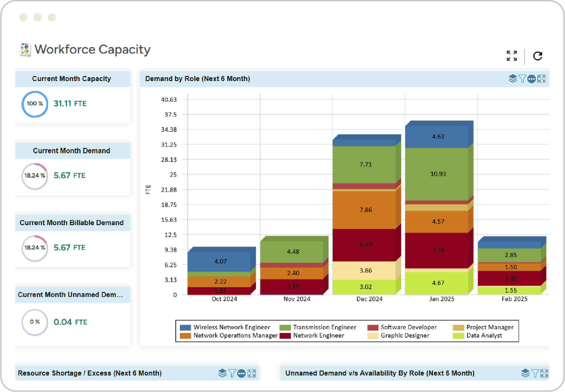
Task: Click Jan 2025 dark red segment labeled 7.38
Action: tap(437, 250)
